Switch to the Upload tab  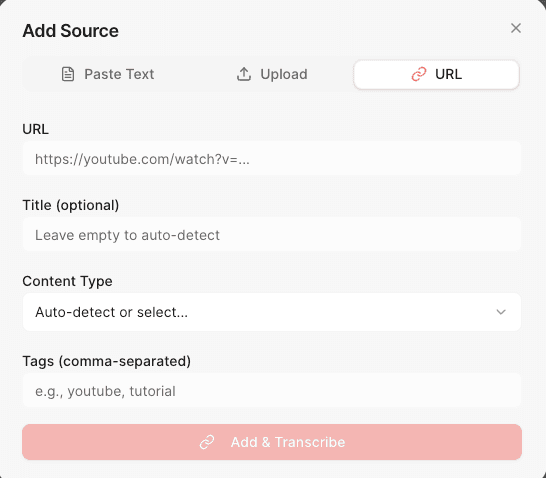tap(272, 74)
